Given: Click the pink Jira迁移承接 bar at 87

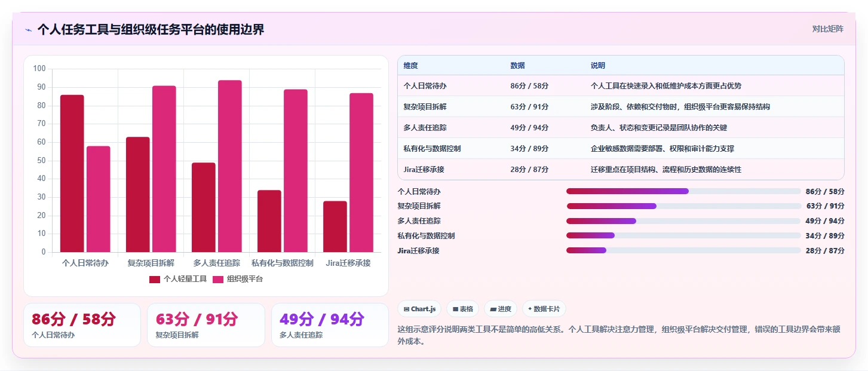Looking at the screenshot, I should 361,172.
